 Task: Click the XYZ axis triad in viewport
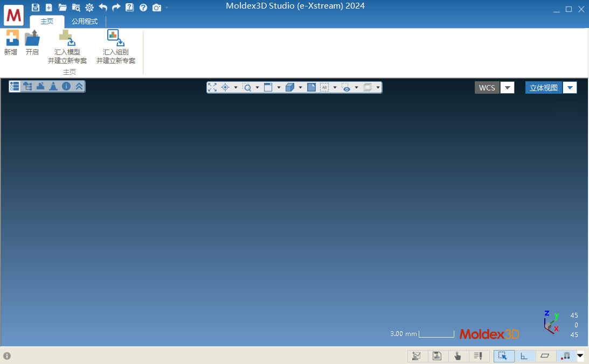tap(551, 323)
